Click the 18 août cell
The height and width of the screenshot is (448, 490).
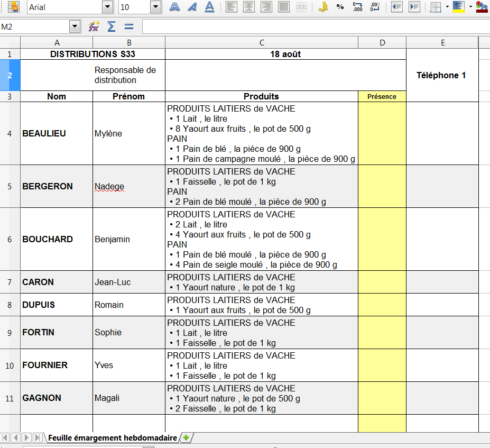(x=285, y=54)
